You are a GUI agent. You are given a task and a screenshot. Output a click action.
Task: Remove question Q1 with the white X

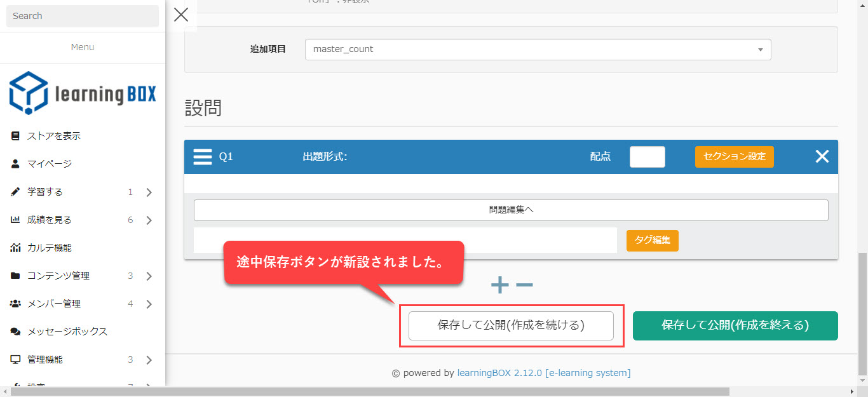(822, 156)
